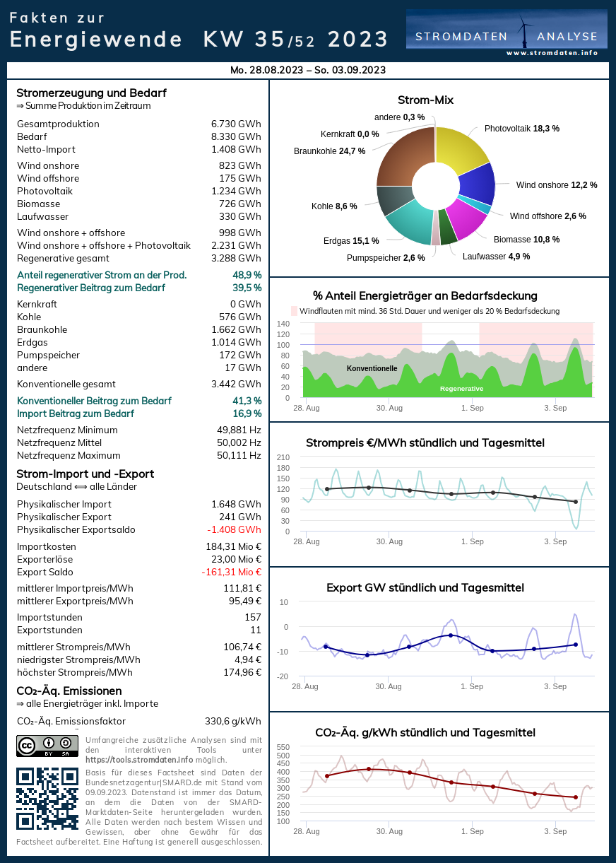Click the Konventionelle label in Bedarfsdeckung chart
Screen dimensions: 616x863
[372, 368]
